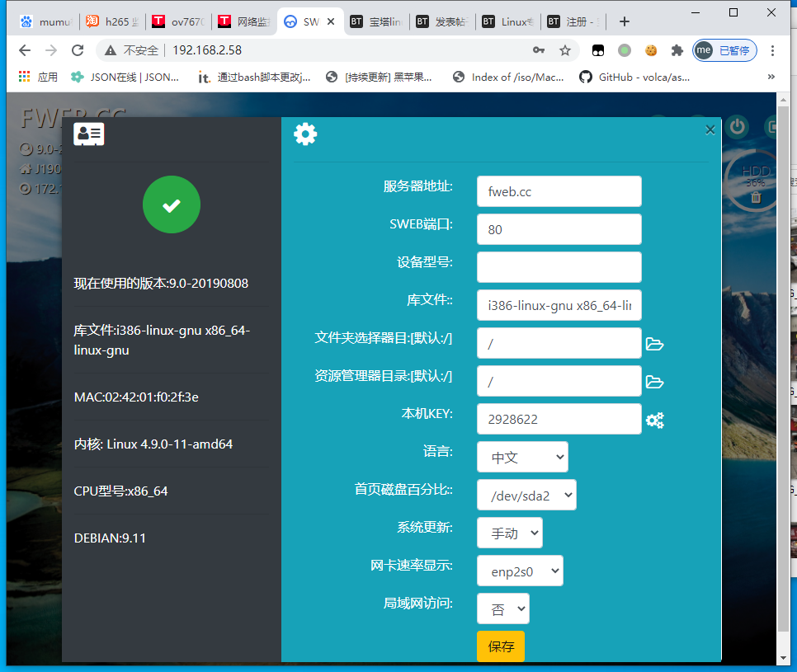The width and height of the screenshot is (797, 672).
Task: Open Chrome three-dot menu
Action: tap(772, 50)
